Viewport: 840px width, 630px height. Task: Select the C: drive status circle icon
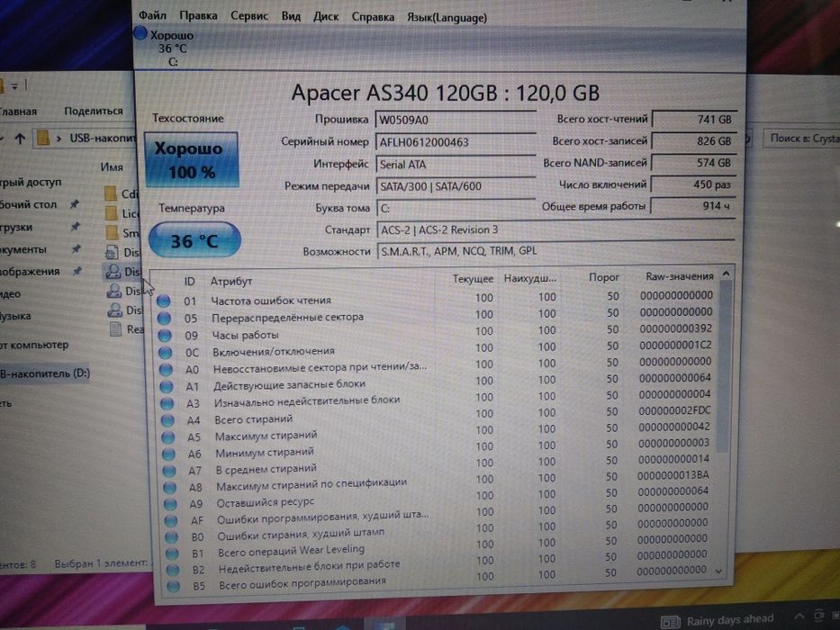coord(140,33)
